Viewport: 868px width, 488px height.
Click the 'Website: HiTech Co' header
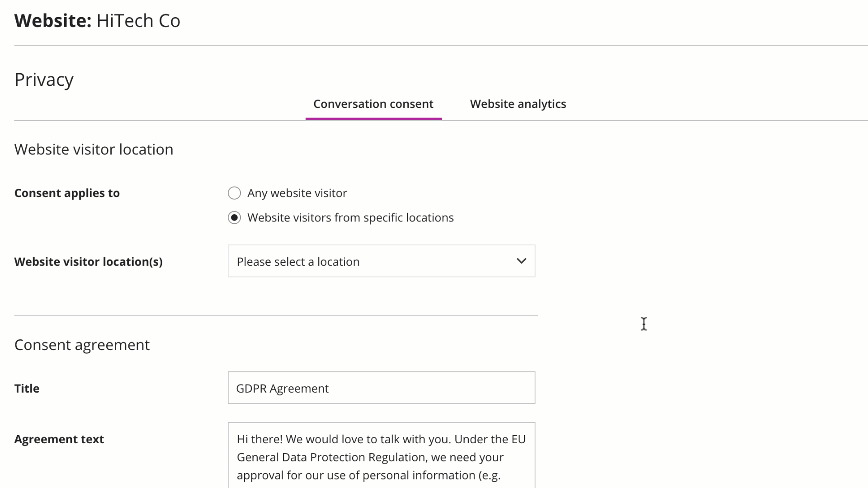(x=97, y=21)
